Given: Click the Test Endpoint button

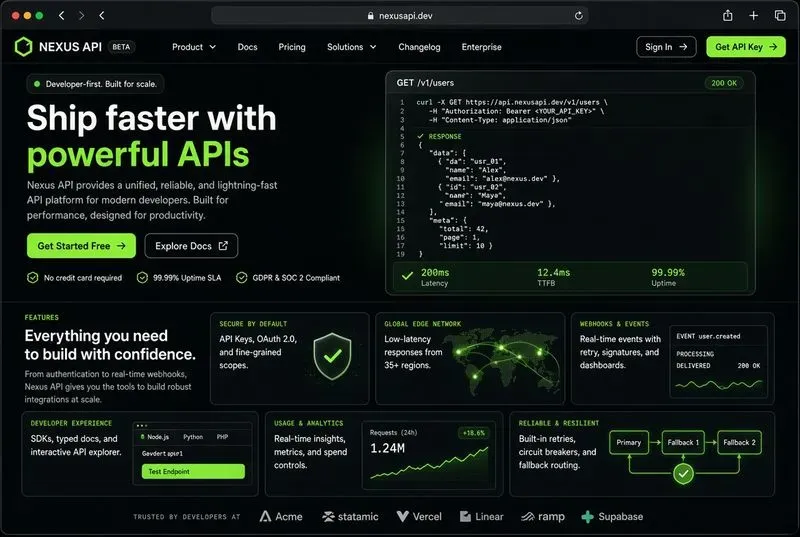Looking at the screenshot, I should click(x=193, y=471).
